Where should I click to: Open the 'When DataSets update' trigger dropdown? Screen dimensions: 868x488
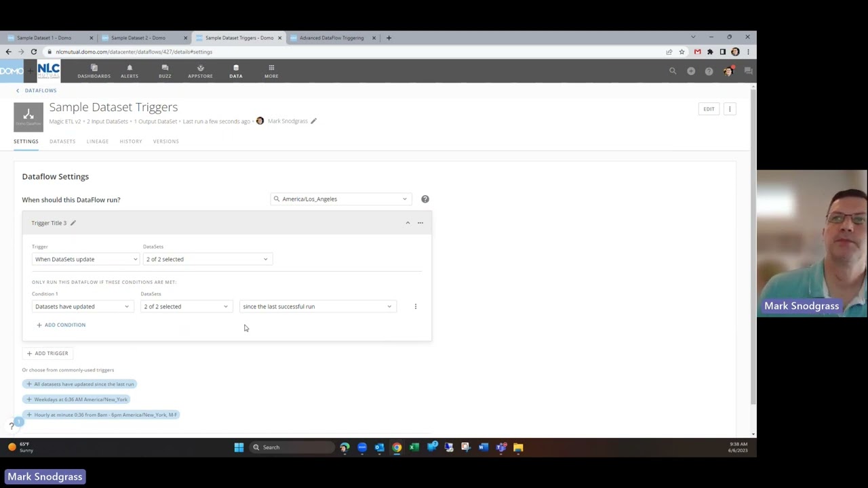[85, 259]
